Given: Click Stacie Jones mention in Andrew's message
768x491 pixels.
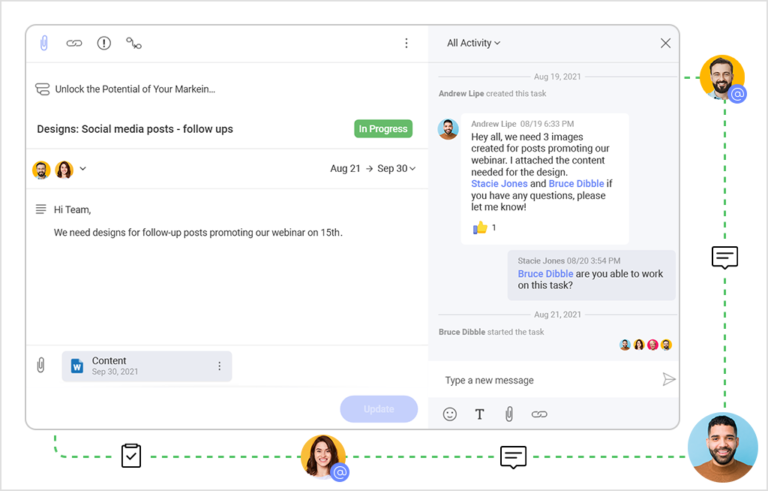Looking at the screenshot, I should click(499, 184).
